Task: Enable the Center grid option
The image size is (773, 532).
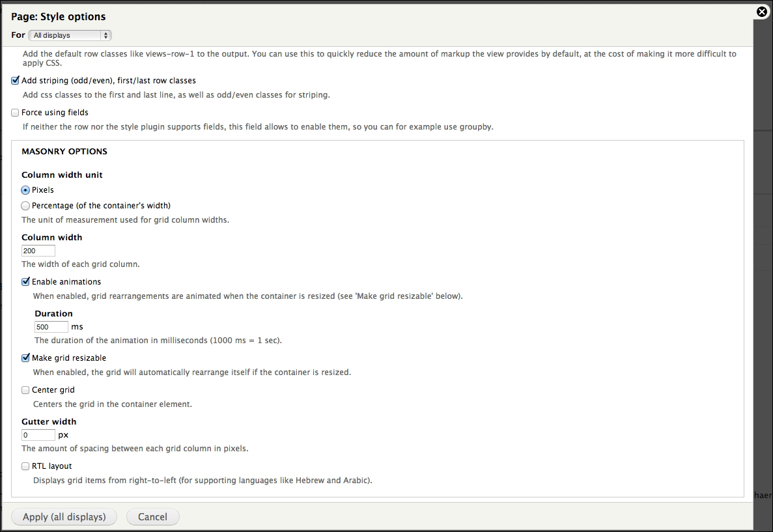Action: click(26, 390)
